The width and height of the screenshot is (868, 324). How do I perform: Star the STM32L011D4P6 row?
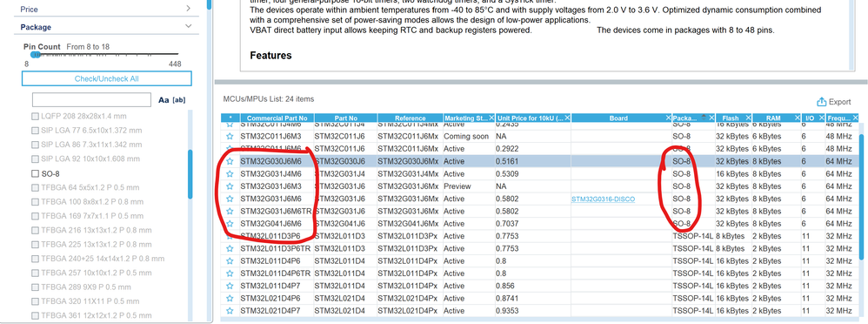coord(230,260)
